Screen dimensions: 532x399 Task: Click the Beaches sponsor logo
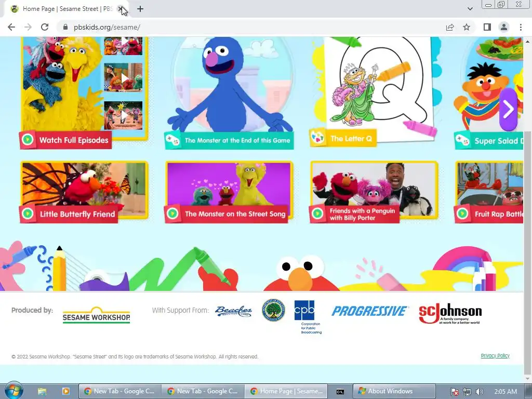(233, 311)
